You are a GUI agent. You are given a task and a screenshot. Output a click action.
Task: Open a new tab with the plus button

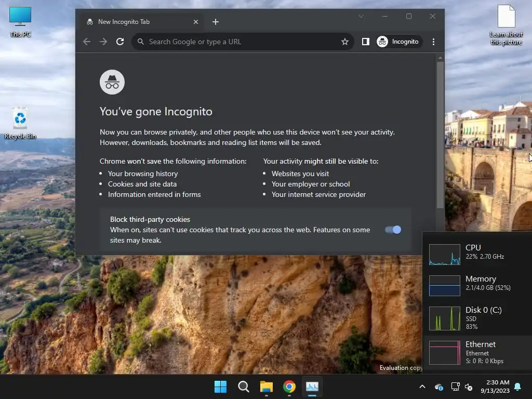pyautogui.click(x=216, y=22)
